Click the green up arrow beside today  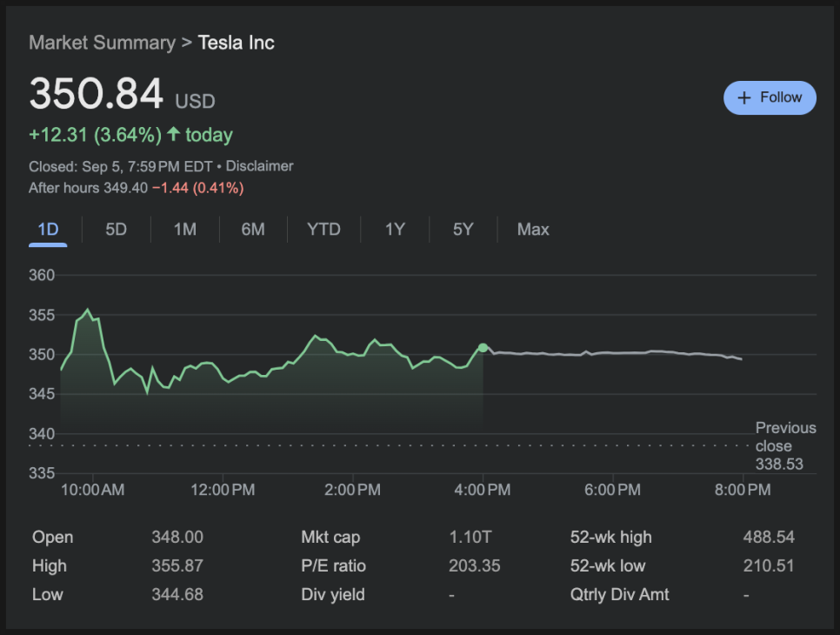pyautogui.click(x=173, y=134)
